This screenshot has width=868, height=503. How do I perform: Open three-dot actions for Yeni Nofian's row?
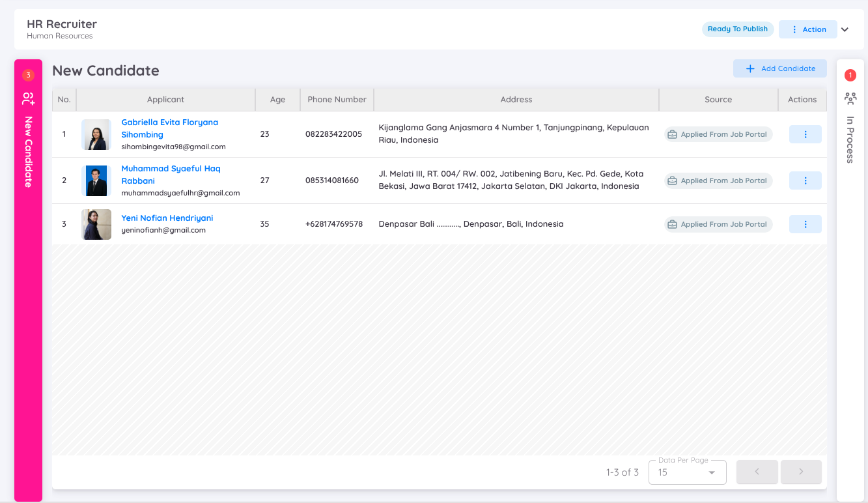click(x=805, y=224)
